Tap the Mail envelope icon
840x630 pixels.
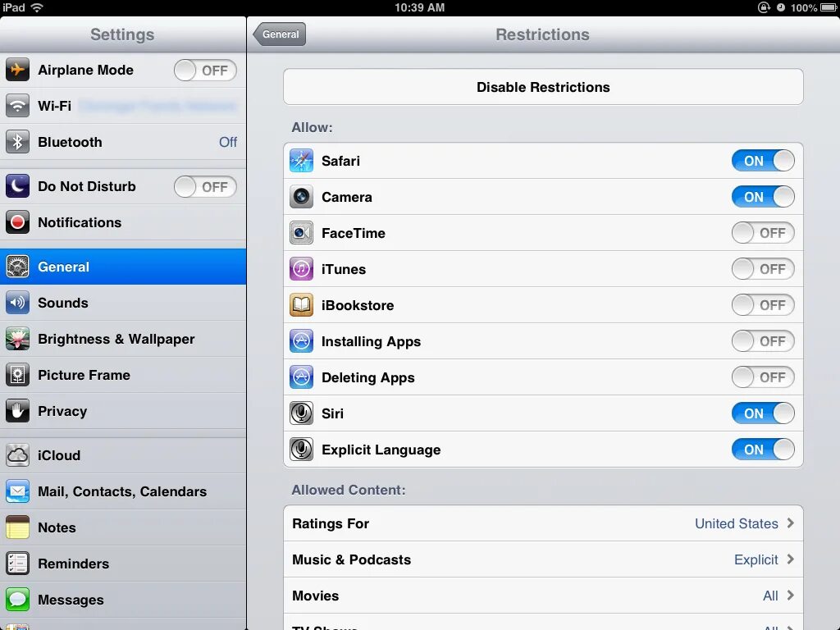(18, 491)
